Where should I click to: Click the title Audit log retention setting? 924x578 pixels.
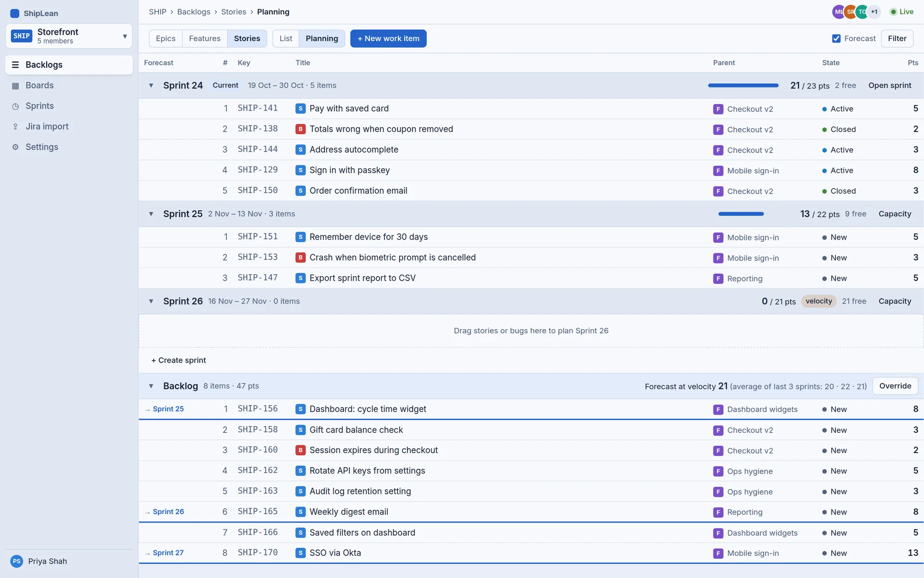[x=360, y=492]
